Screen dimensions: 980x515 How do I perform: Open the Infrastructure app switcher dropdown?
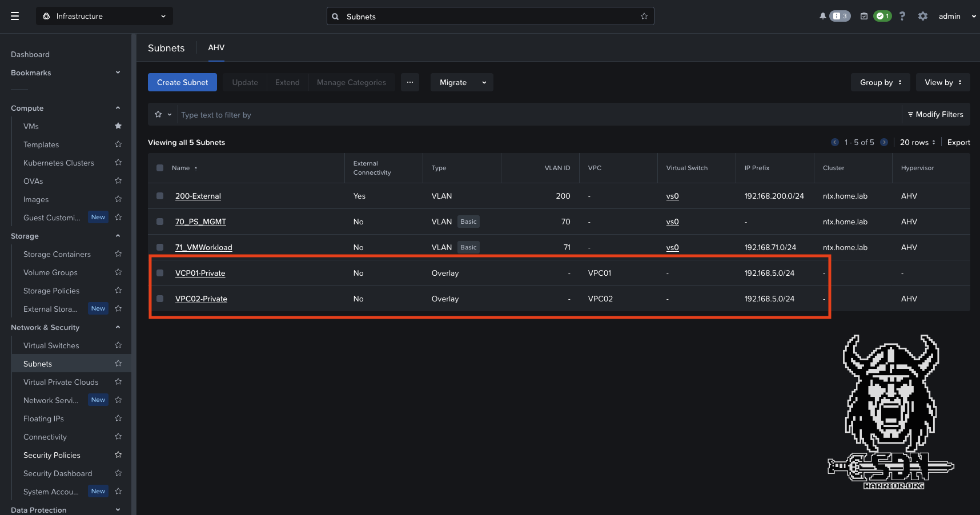click(105, 16)
